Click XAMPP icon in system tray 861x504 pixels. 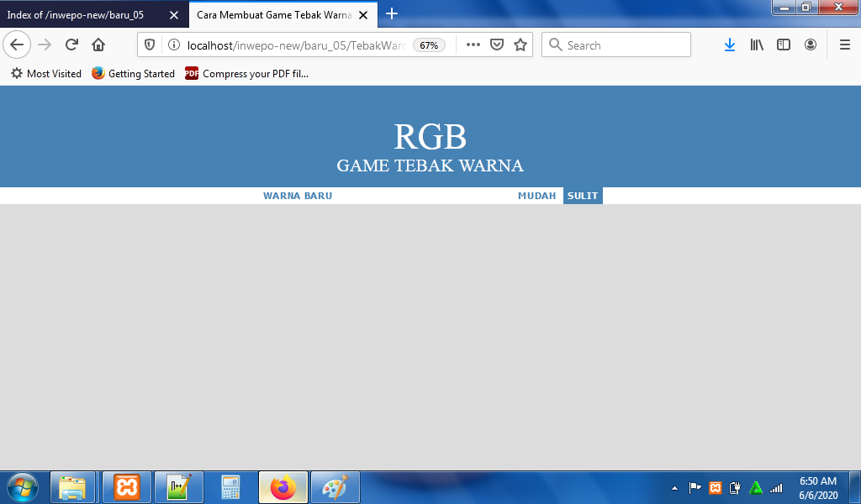pyautogui.click(x=715, y=487)
